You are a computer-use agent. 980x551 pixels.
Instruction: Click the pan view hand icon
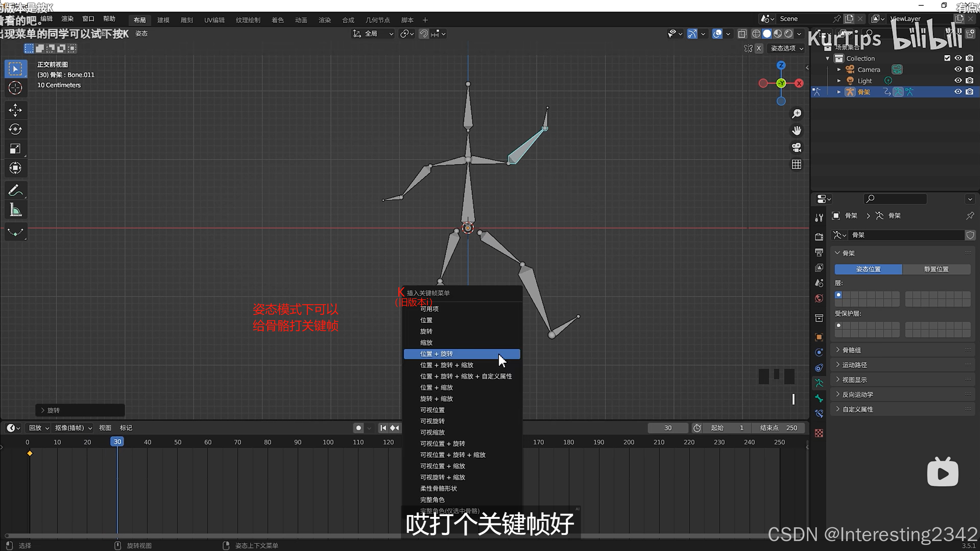tap(797, 131)
